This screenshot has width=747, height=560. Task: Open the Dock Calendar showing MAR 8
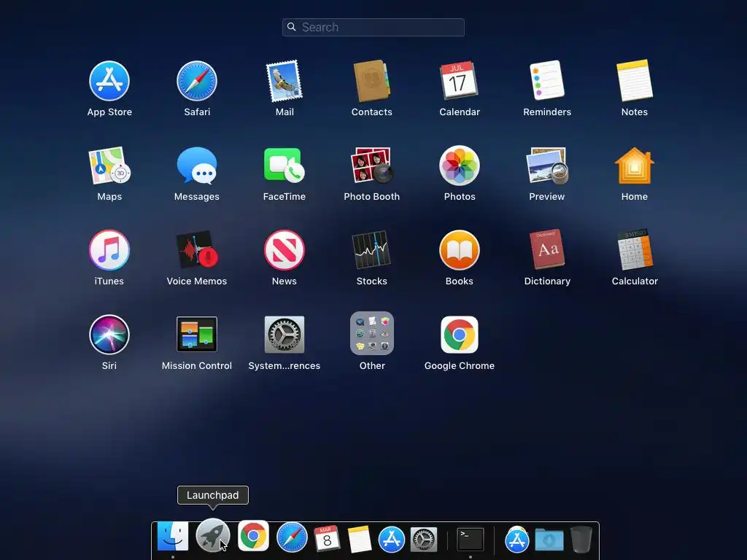[327, 539]
